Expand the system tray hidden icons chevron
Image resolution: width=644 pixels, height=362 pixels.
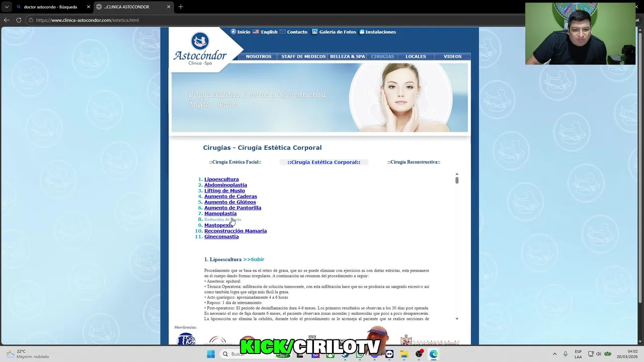tap(554, 354)
